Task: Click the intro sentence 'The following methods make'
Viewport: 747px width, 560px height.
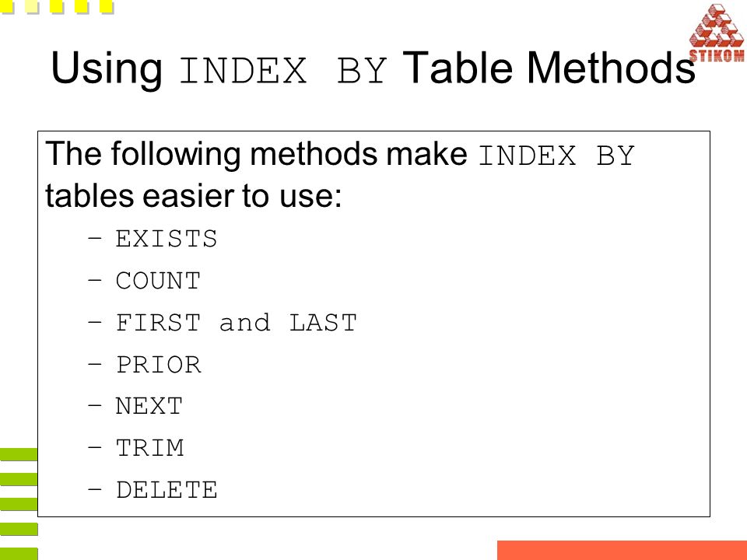Action: coord(256,155)
